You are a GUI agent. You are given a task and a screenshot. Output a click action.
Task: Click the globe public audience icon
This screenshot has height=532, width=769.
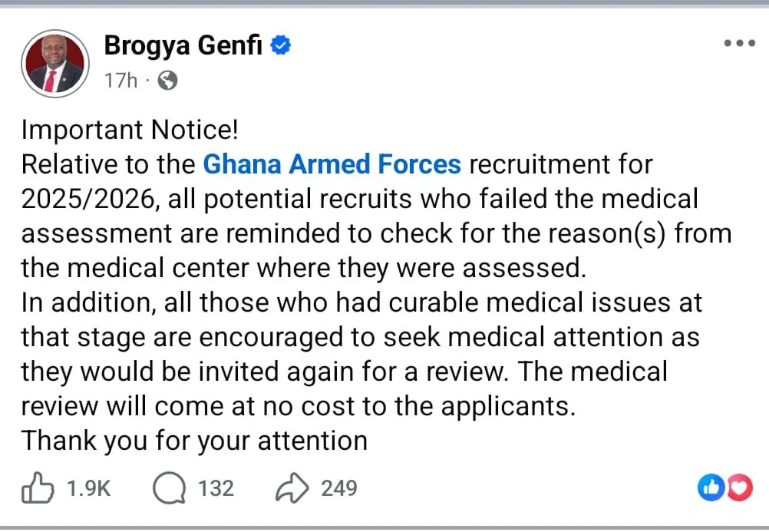pyautogui.click(x=167, y=81)
